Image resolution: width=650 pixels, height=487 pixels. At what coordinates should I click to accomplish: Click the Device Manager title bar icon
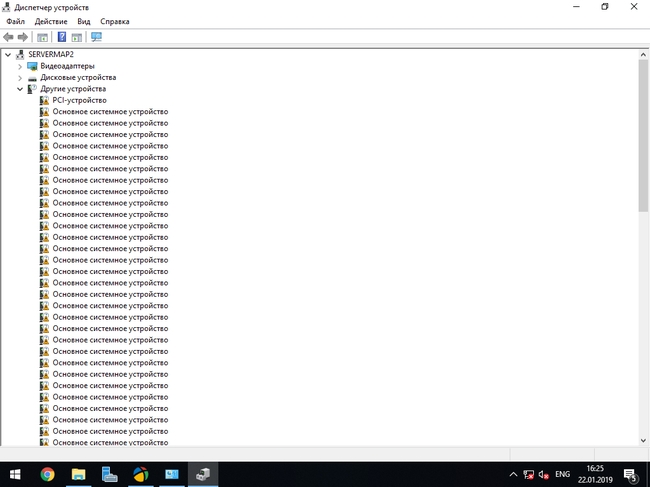tap(6, 7)
